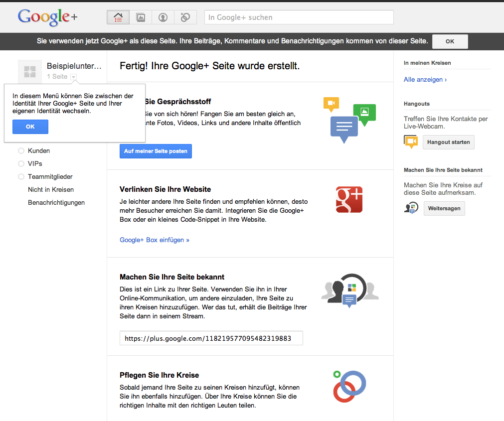
Task: Open the Home stream icon
Action: click(x=118, y=17)
